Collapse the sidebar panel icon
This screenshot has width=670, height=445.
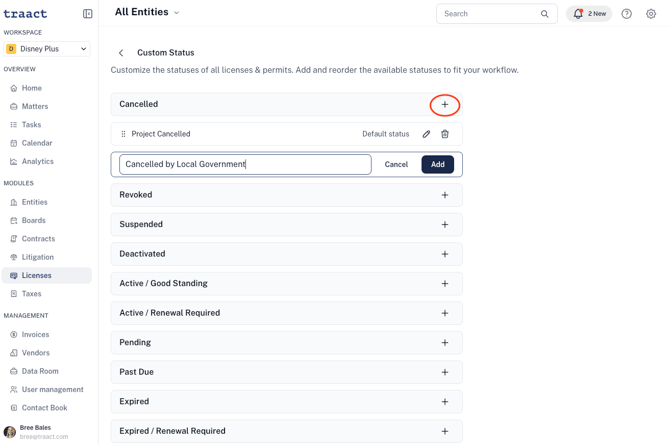click(x=87, y=14)
